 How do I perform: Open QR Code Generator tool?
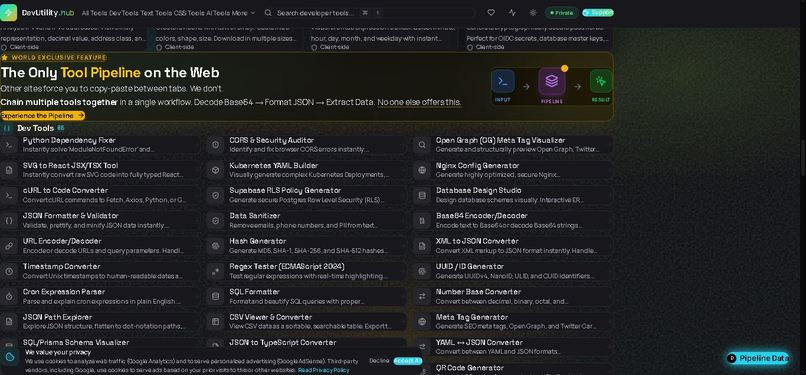pos(513,369)
